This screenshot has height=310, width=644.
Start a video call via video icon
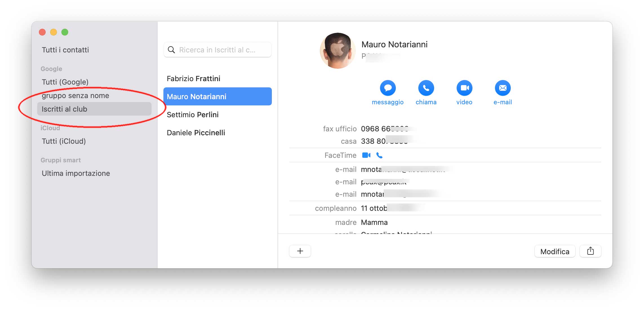point(464,88)
